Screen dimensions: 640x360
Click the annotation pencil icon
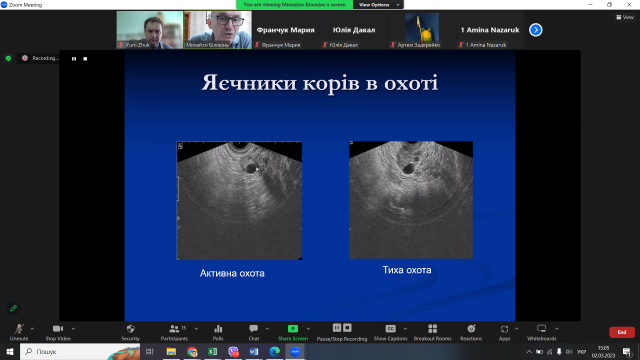[13, 308]
